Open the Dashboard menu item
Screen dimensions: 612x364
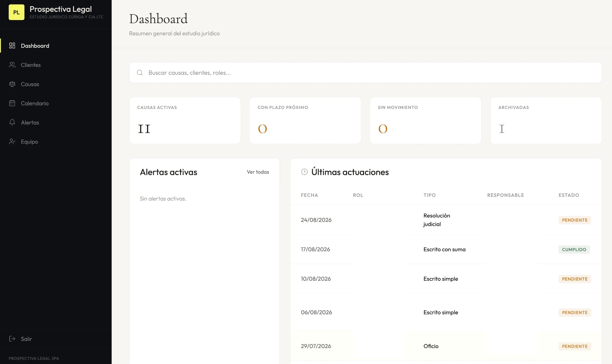point(56,46)
